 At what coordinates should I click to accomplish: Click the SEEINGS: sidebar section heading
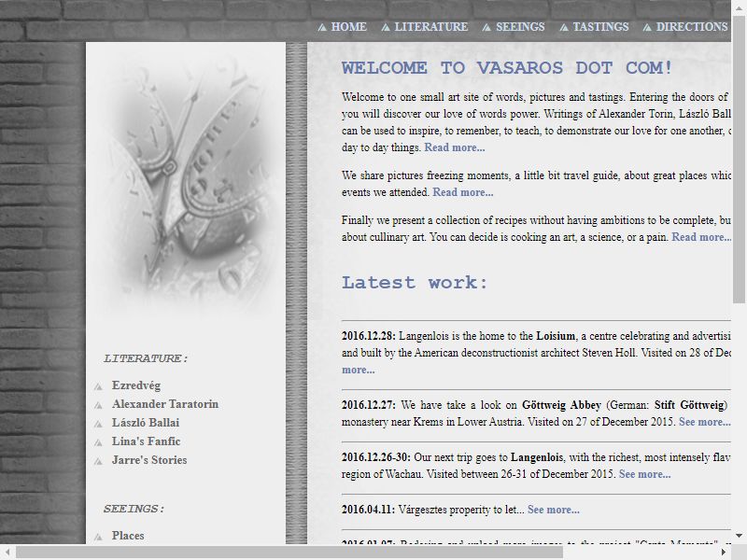134,509
